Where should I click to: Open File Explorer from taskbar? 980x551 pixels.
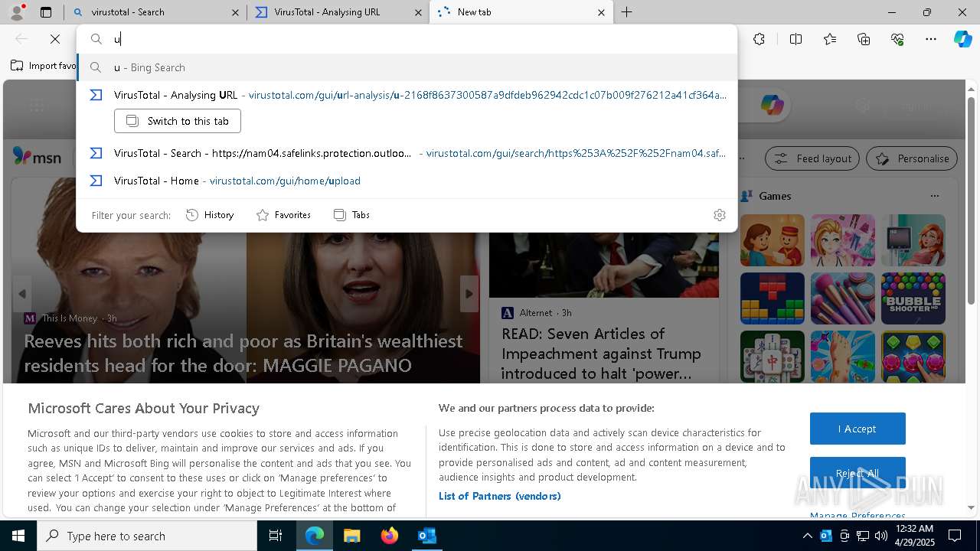(351, 536)
